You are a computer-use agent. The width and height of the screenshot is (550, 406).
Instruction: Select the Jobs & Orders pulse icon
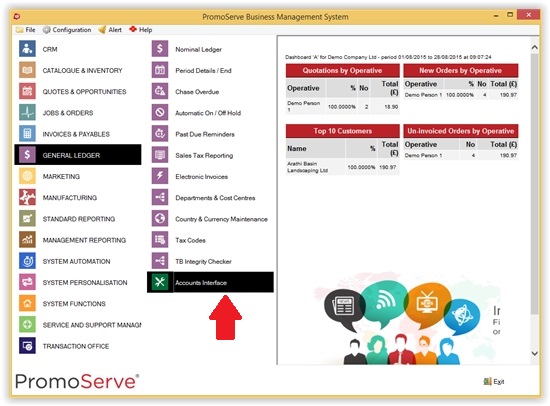(x=27, y=113)
